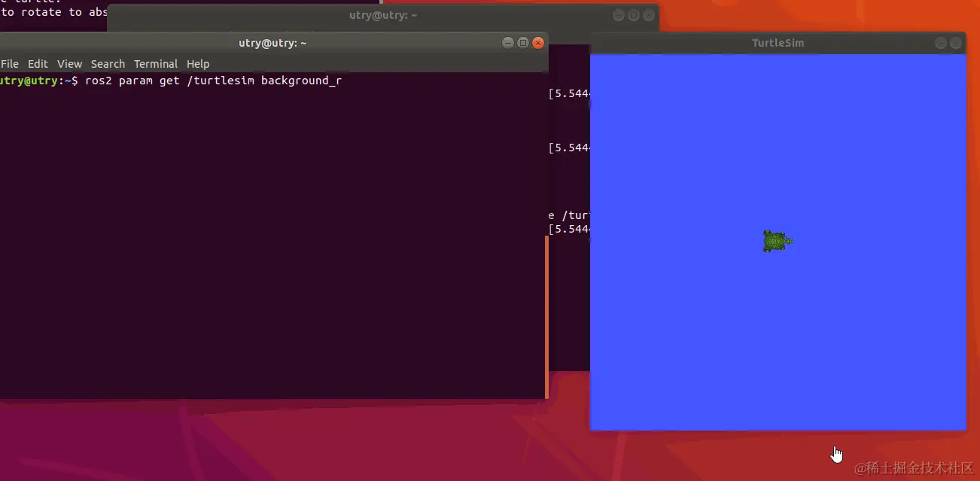Image resolution: width=980 pixels, height=481 pixels.
Task: Maximize the front terminal window
Action: [x=523, y=43]
